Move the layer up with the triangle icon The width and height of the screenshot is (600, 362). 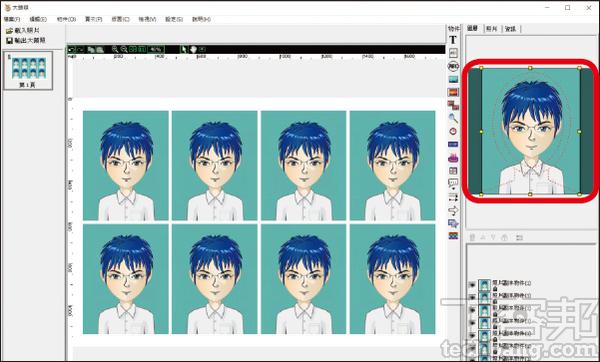(483, 238)
